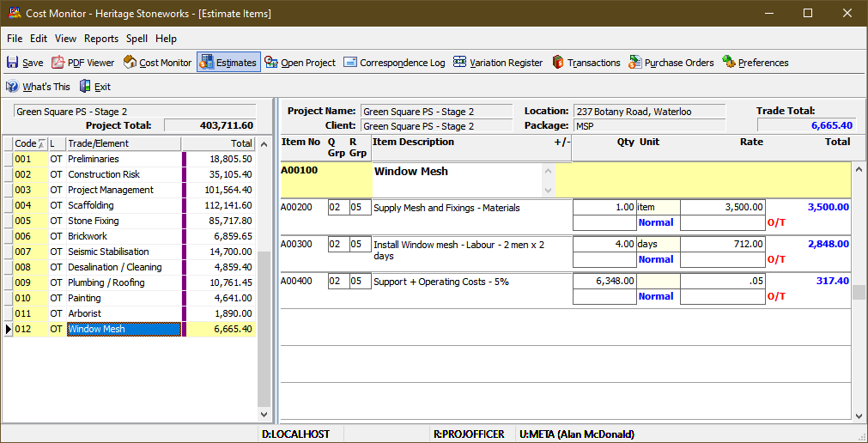
Task: Open the Spell menu
Action: (137, 39)
